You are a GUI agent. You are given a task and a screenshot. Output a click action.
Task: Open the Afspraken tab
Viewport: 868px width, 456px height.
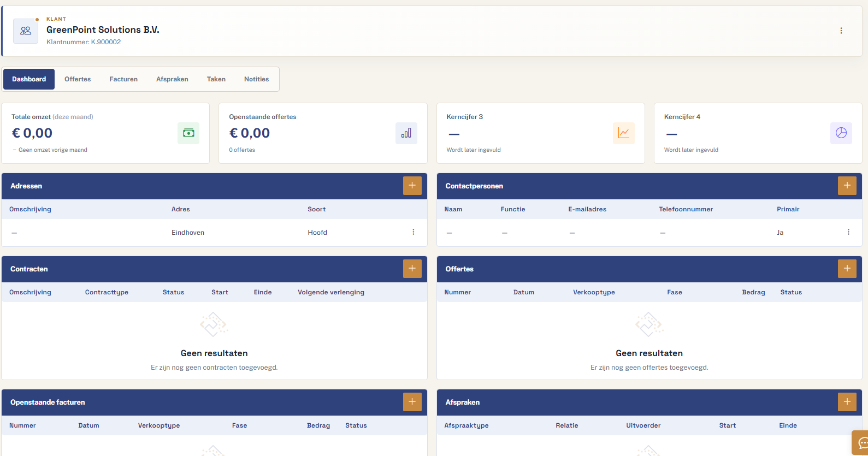click(172, 79)
